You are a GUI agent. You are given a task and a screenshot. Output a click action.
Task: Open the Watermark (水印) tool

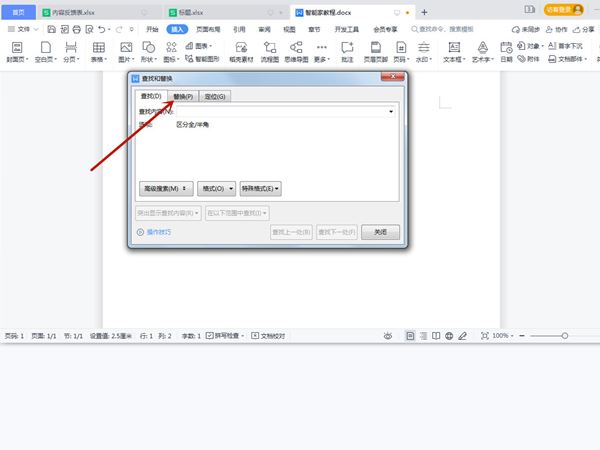coord(424,52)
